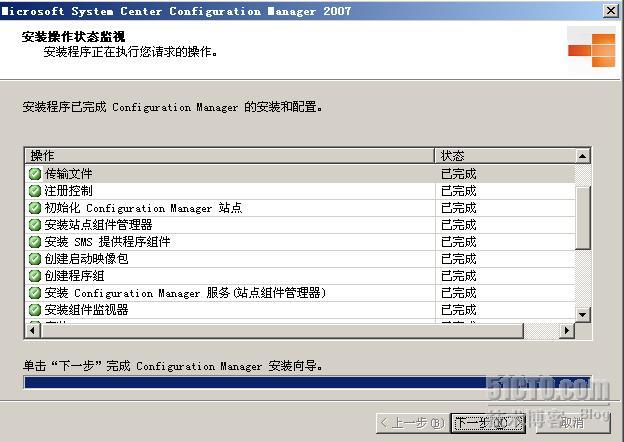Click the check icon for 初始化 Configuration Manager 站点
This screenshot has height=442, width=624.
coord(35,208)
